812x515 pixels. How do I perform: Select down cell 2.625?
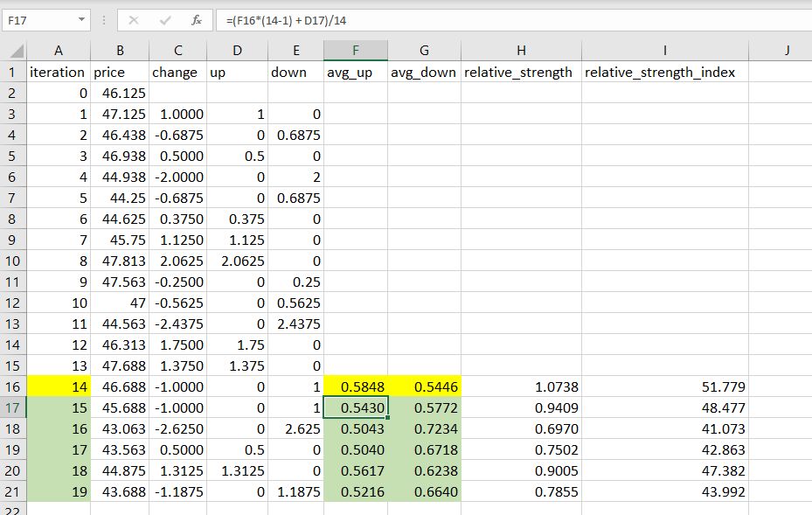point(295,428)
